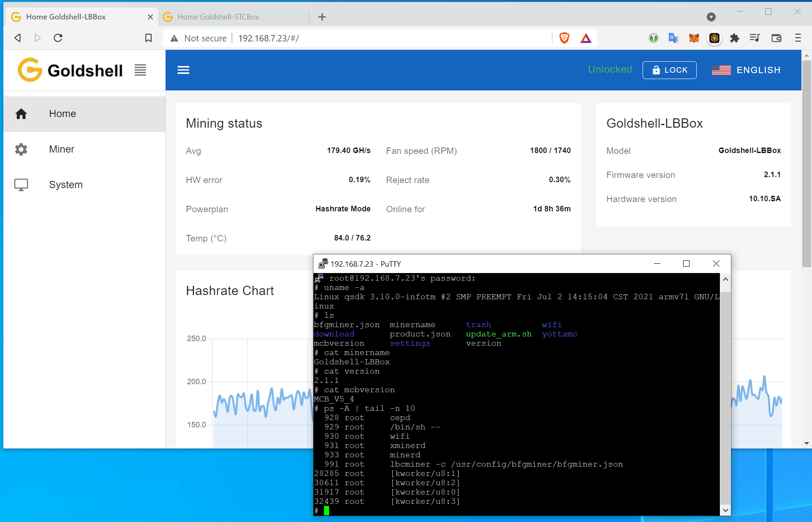Click the LOCK button

click(x=670, y=70)
